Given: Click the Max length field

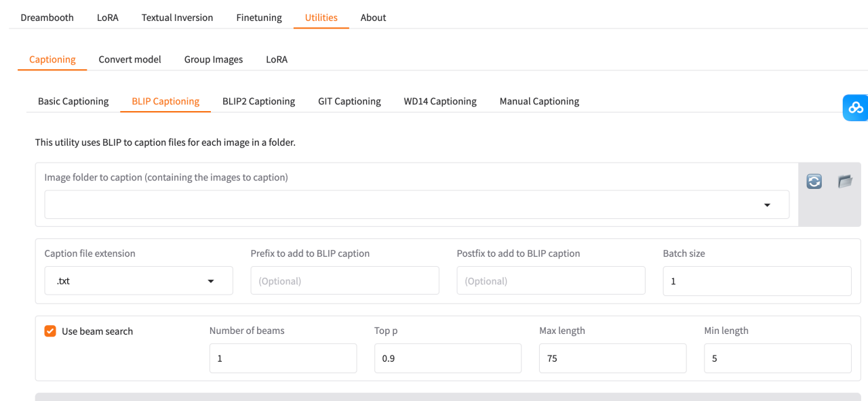Looking at the screenshot, I should (612, 358).
